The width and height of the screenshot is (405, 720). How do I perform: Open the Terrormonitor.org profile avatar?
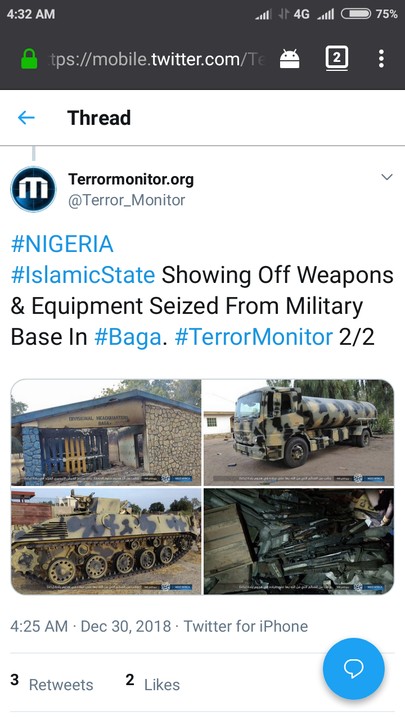(x=34, y=189)
